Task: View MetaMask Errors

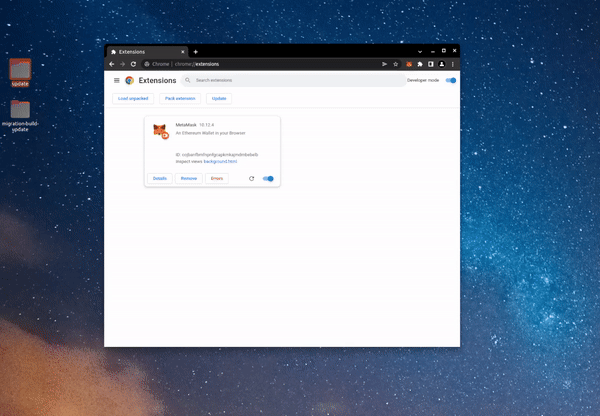Action: [217, 178]
